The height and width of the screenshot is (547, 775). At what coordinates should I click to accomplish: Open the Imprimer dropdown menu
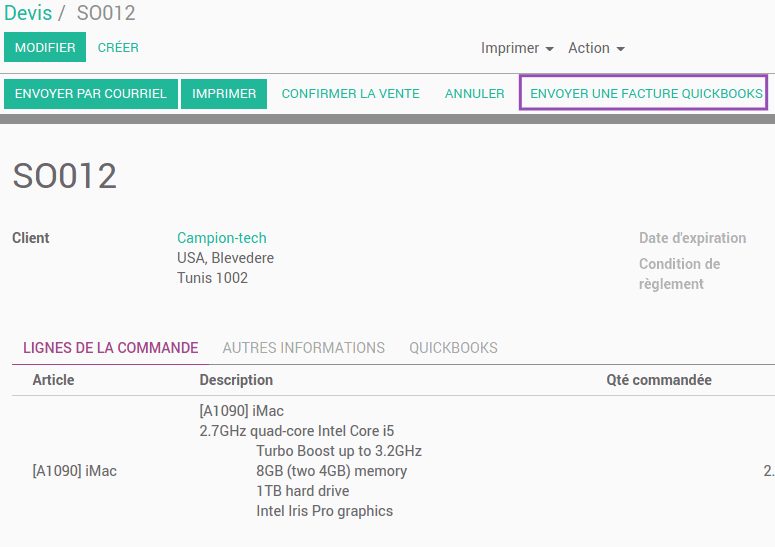tap(517, 48)
